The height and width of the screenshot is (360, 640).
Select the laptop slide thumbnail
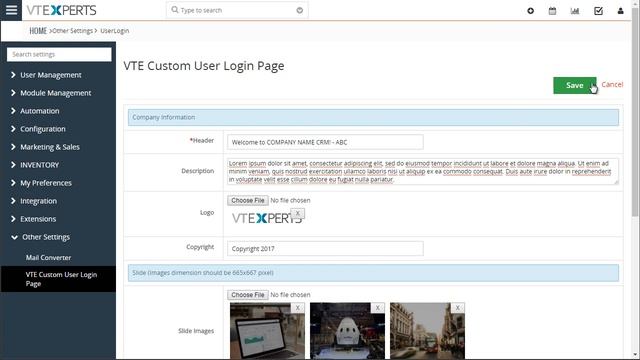point(267,331)
